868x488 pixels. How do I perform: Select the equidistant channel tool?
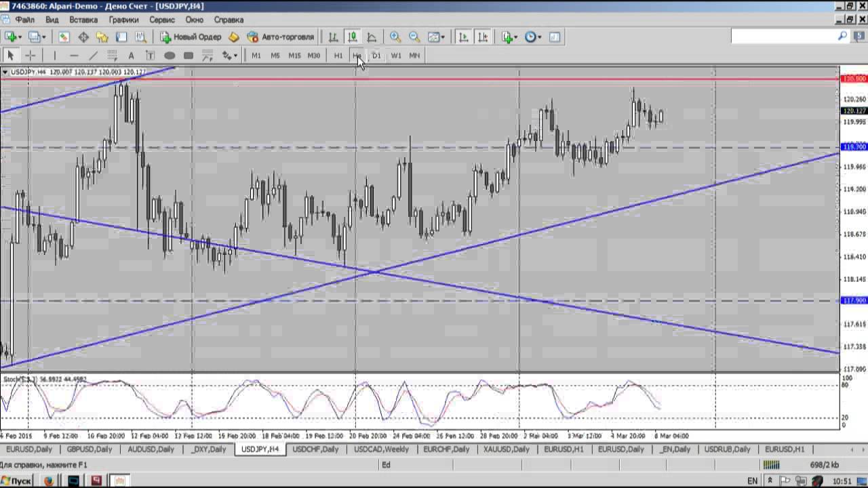[x=112, y=56]
